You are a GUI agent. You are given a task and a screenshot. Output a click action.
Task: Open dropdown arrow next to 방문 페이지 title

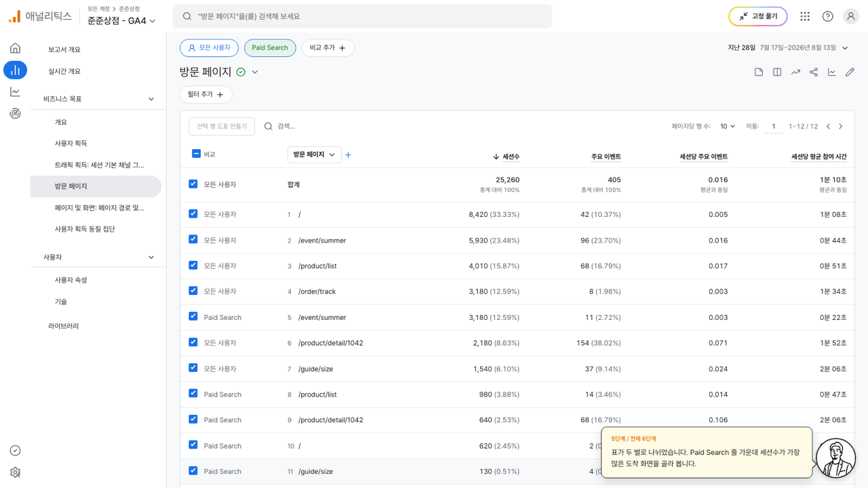[x=255, y=72]
